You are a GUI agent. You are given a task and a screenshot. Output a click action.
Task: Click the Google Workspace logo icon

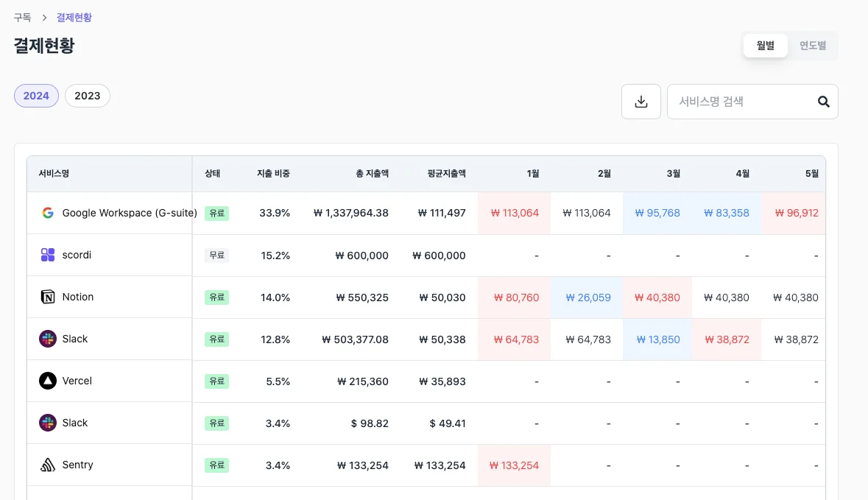click(x=48, y=213)
